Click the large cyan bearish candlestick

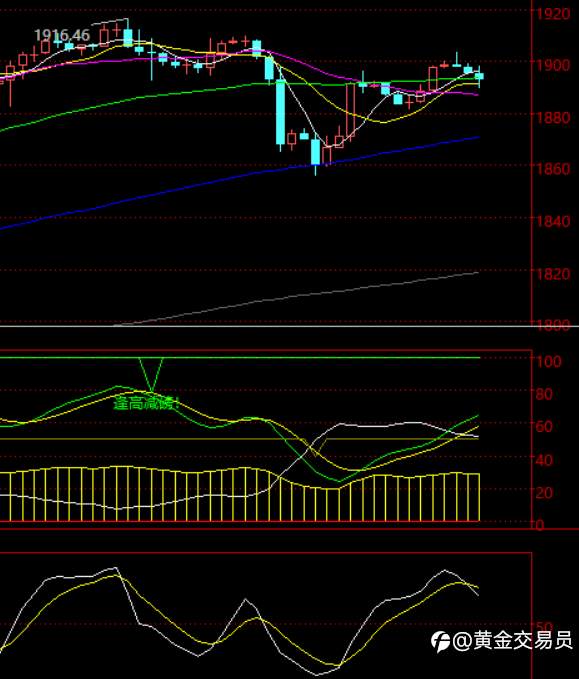(x=281, y=113)
